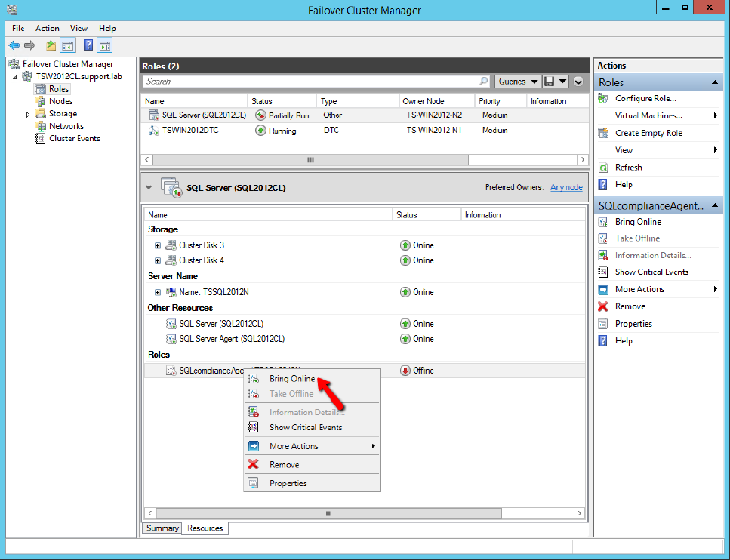Toggle the show/hide console tree toolbar icon
730x560 pixels.
68,45
